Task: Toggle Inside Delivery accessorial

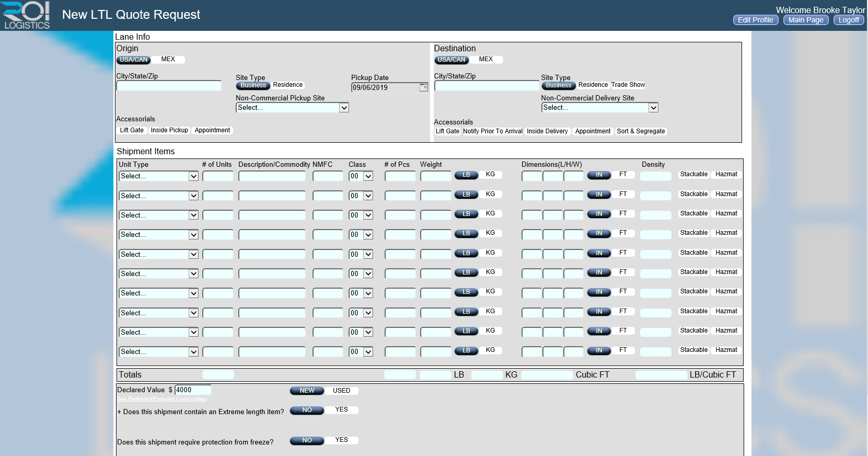Action: (547, 131)
